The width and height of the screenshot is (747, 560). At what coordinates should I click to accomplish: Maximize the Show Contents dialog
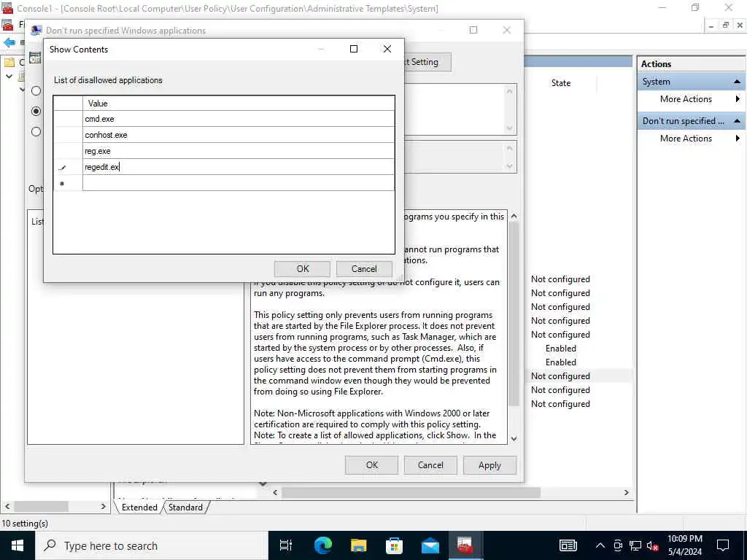click(354, 49)
